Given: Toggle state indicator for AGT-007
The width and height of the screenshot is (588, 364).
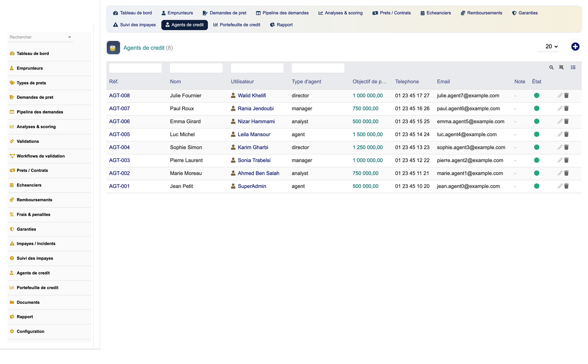Looking at the screenshot, I should 537,109.
